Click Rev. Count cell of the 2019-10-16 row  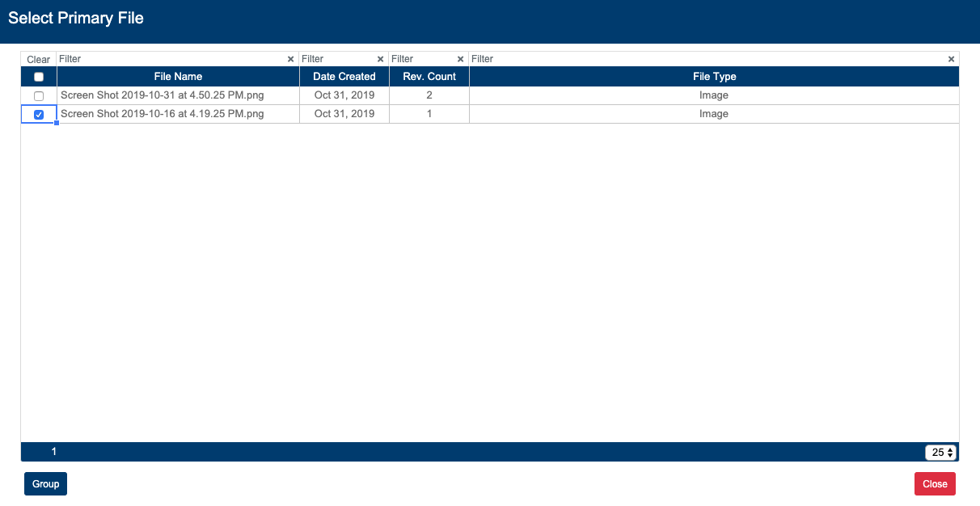coord(429,114)
